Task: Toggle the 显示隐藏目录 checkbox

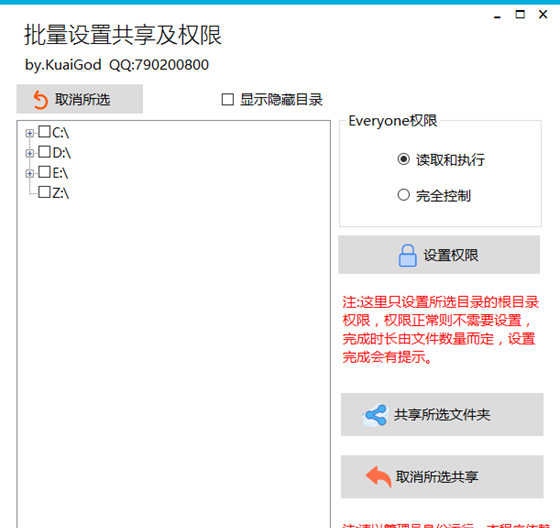Action: tap(228, 100)
